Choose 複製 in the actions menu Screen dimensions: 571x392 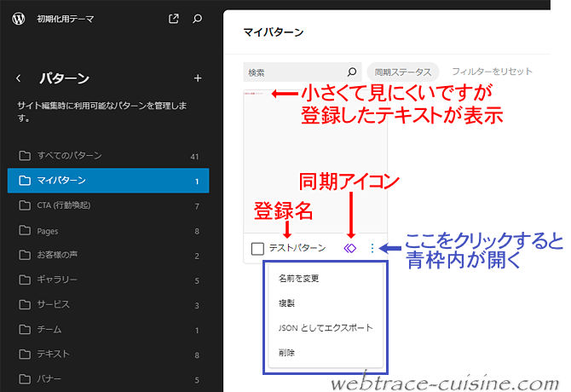coord(286,303)
